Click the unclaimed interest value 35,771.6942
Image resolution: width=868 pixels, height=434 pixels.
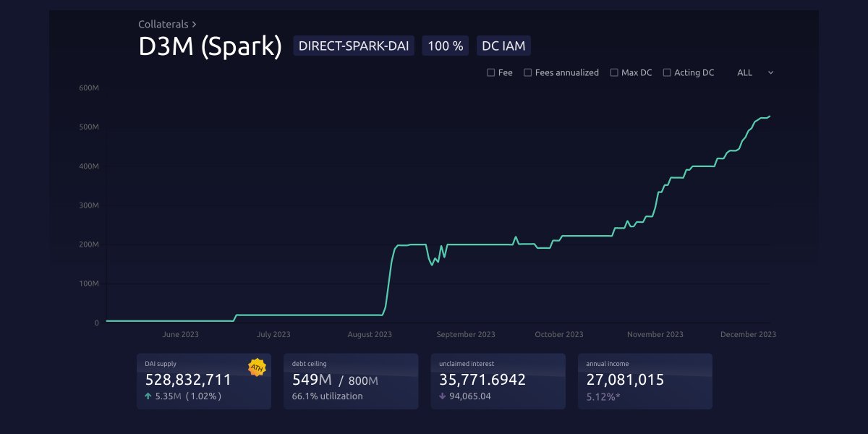[482, 380]
